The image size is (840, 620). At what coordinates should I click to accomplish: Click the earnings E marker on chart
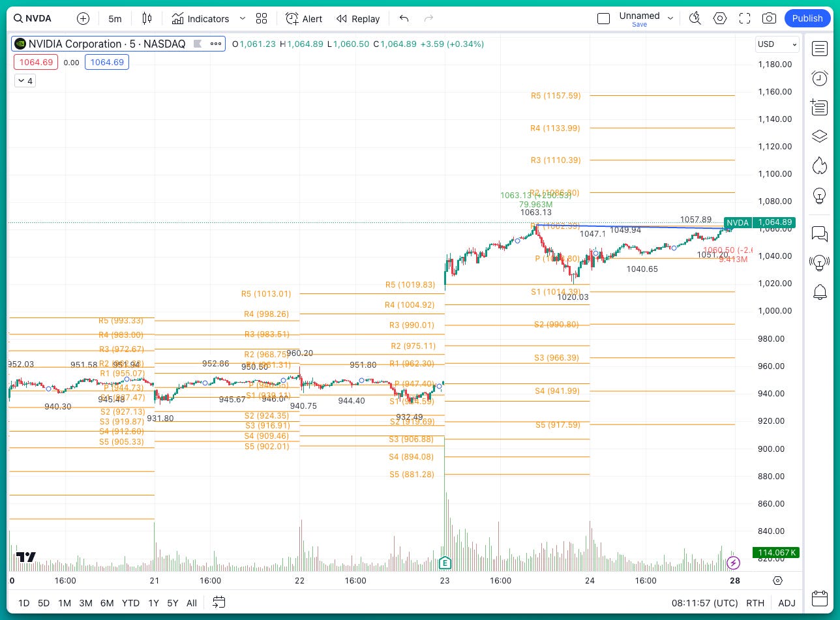(445, 563)
